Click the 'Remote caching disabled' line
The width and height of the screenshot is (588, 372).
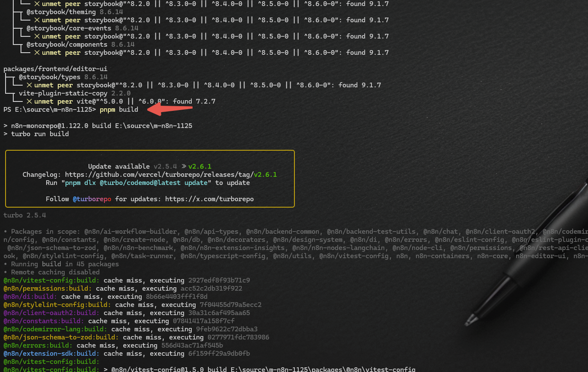(51, 272)
